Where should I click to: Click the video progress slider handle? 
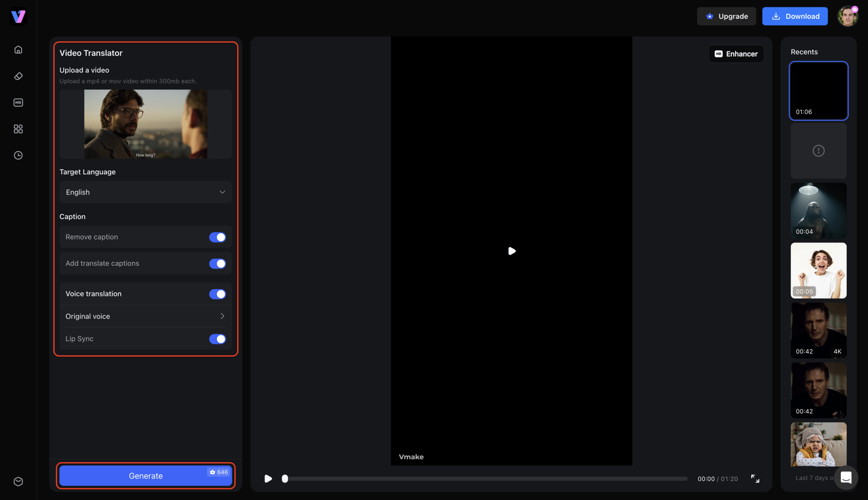(285, 479)
